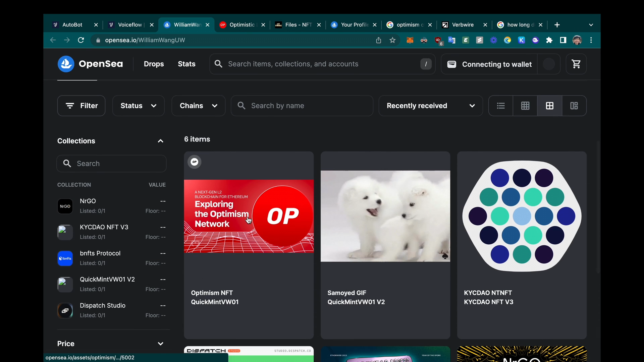Click the wallet icon next to Connecting to wallet
The image size is (644, 362).
pos(452,64)
